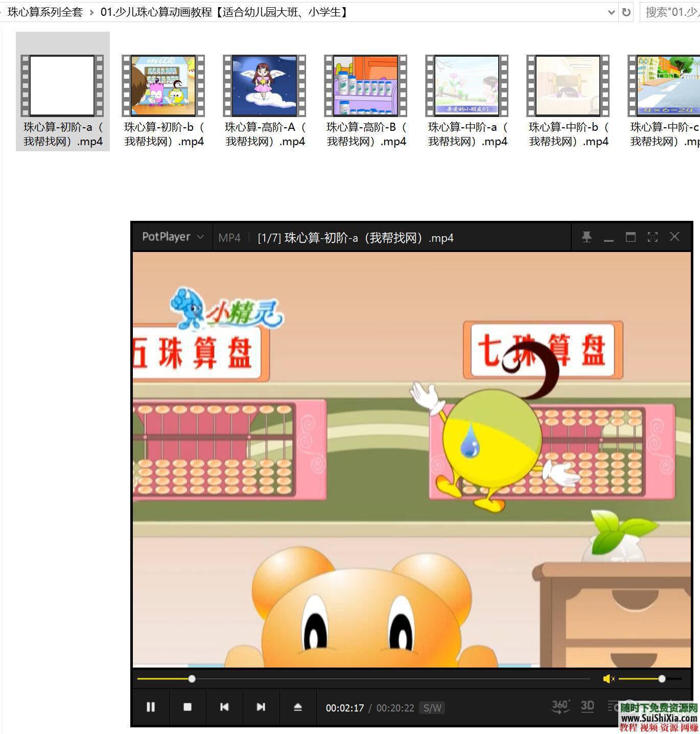Skip to next video with next button
The height and width of the screenshot is (734, 700).
pyautogui.click(x=261, y=707)
